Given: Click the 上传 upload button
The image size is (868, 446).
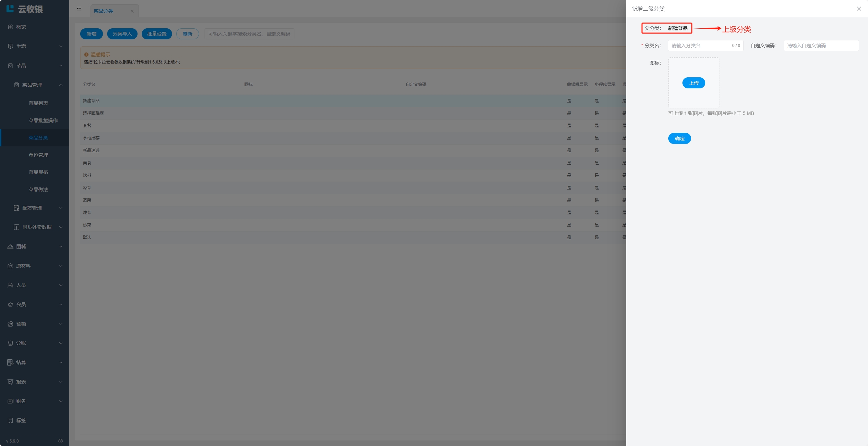Looking at the screenshot, I should tap(694, 83).
